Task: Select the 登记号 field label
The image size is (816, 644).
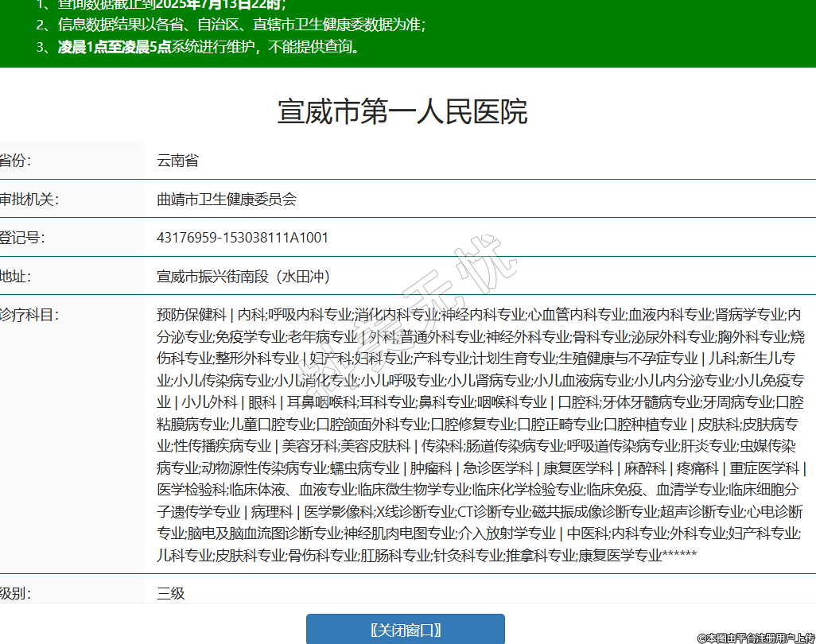Action: [22, 238]
